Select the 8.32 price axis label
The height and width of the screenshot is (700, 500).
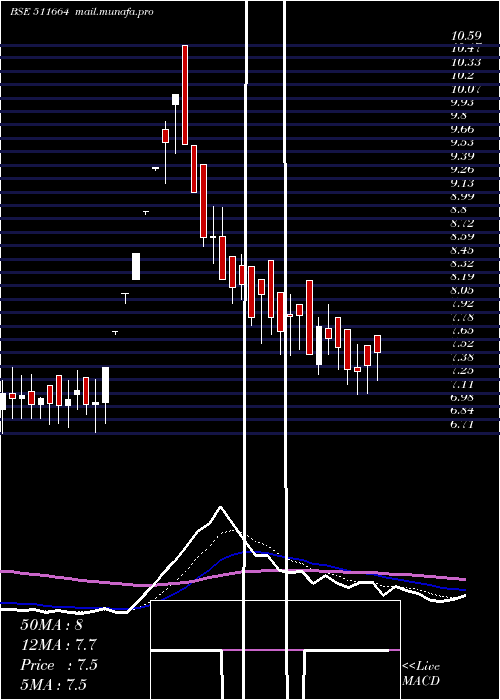click(x=462, y=263)
